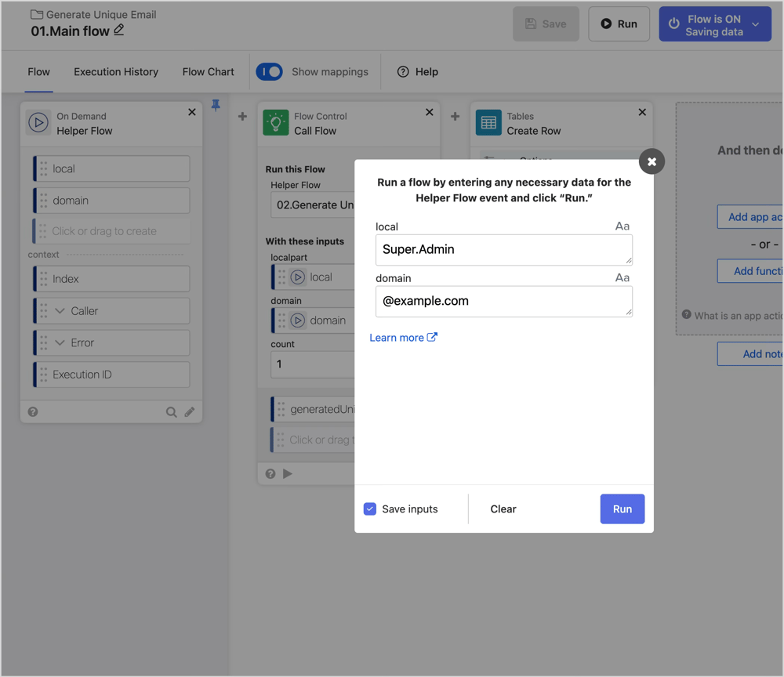Close the run dialog with the X icon
Viewport: 784px width, 677px height.
(652, 161)
